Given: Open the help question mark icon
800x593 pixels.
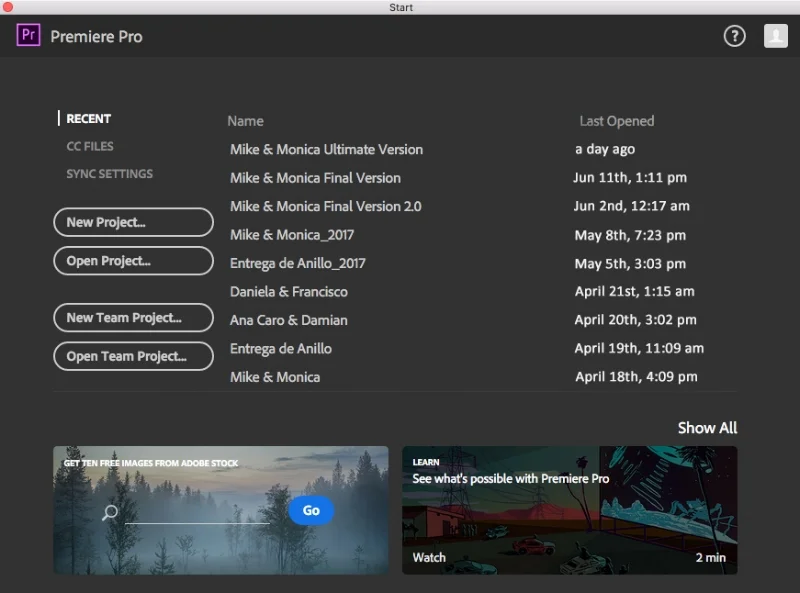Looking at the screenshot, I should (734, 36).
